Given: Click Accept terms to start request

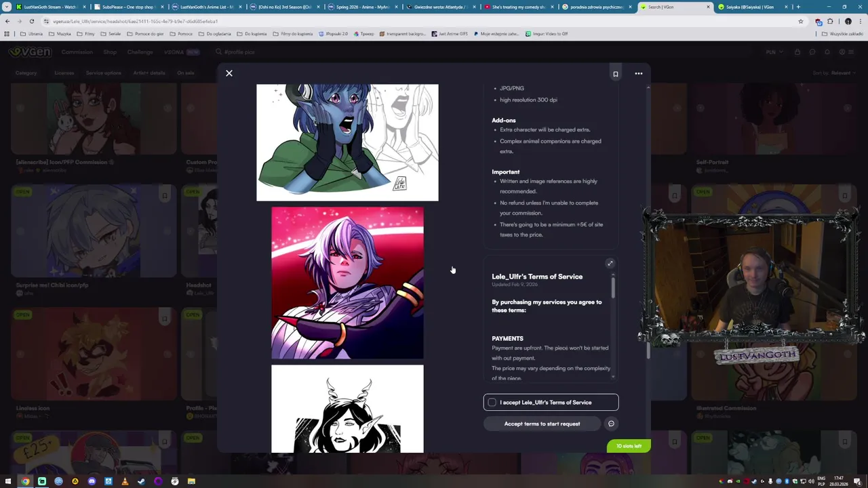Looking at the screenshot, I should point(542,424).
